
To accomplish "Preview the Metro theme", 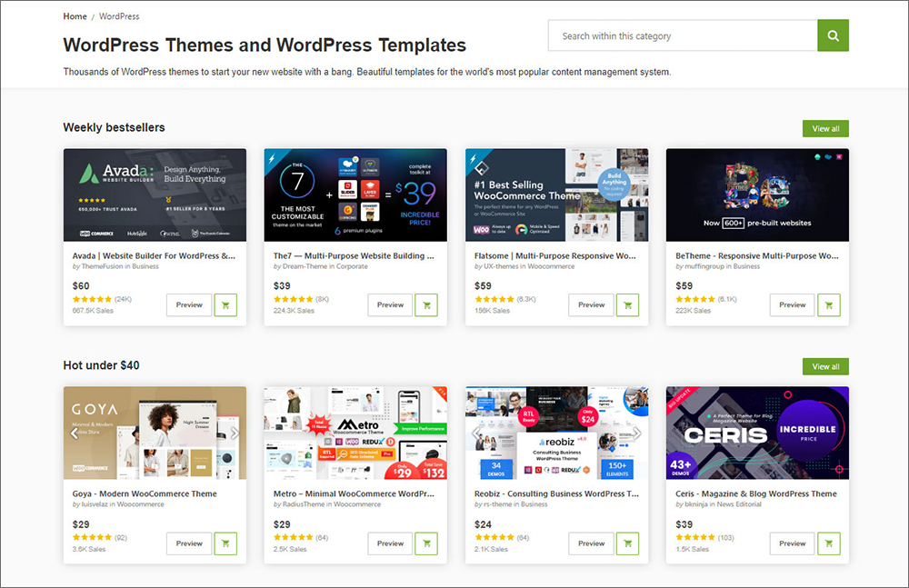I will pyautogui.click(x=390, y=543).
